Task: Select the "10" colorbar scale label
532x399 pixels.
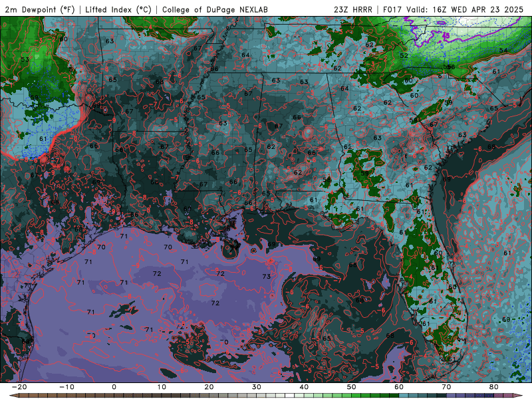Action: [x=162, y=387]
